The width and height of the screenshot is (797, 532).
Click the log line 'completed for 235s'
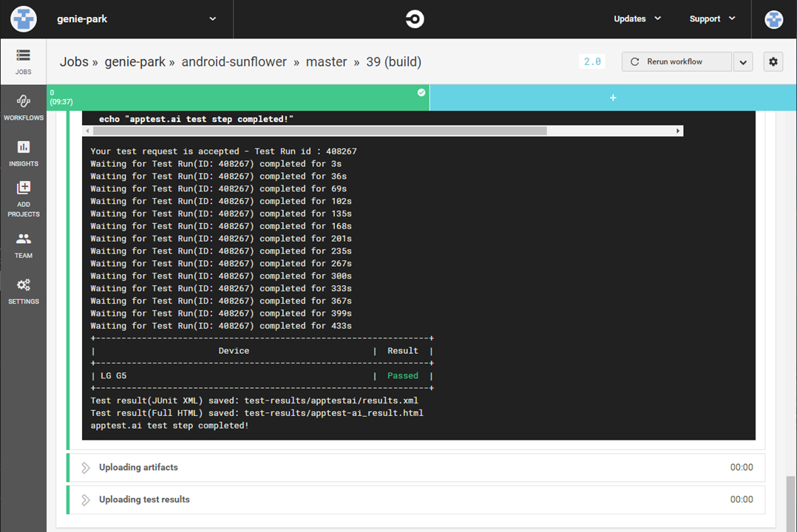(x=221, y=251)
